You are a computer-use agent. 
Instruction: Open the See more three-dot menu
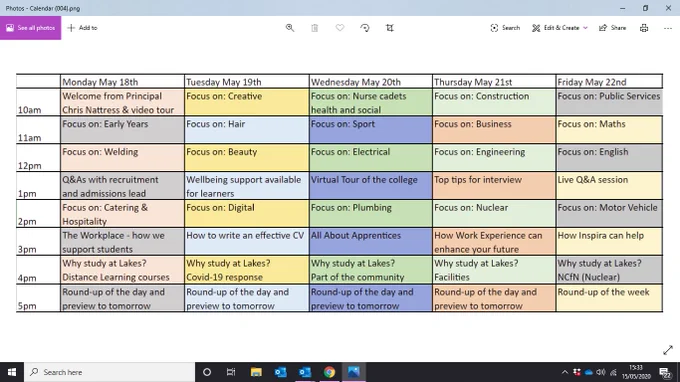pos(668,28)
